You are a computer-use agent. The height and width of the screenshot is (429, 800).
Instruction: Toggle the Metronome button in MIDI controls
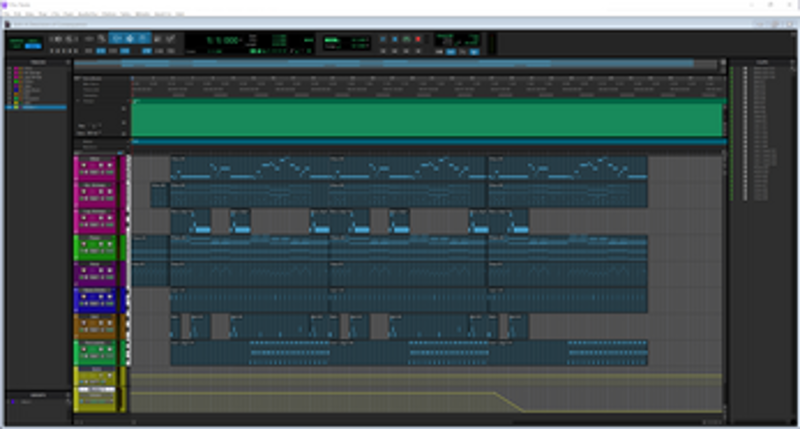coord(451,52)
